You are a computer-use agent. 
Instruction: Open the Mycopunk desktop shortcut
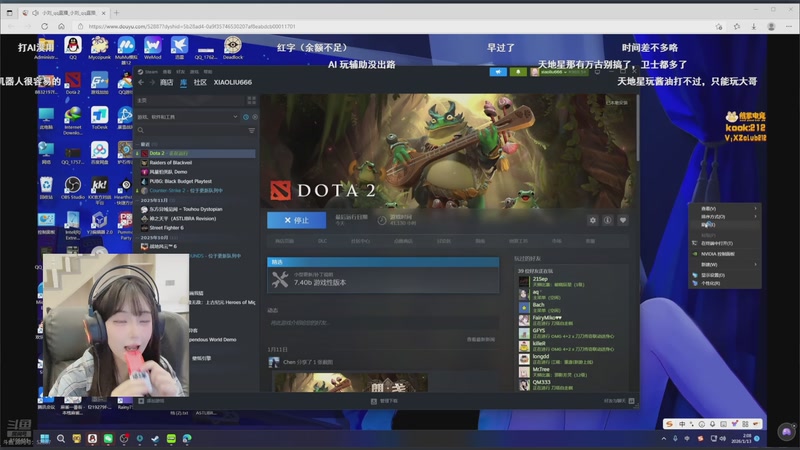tap(99, 47)
